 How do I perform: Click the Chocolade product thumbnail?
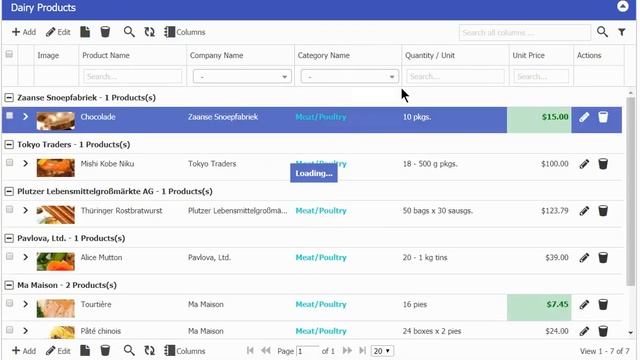(x=56, y=121)
